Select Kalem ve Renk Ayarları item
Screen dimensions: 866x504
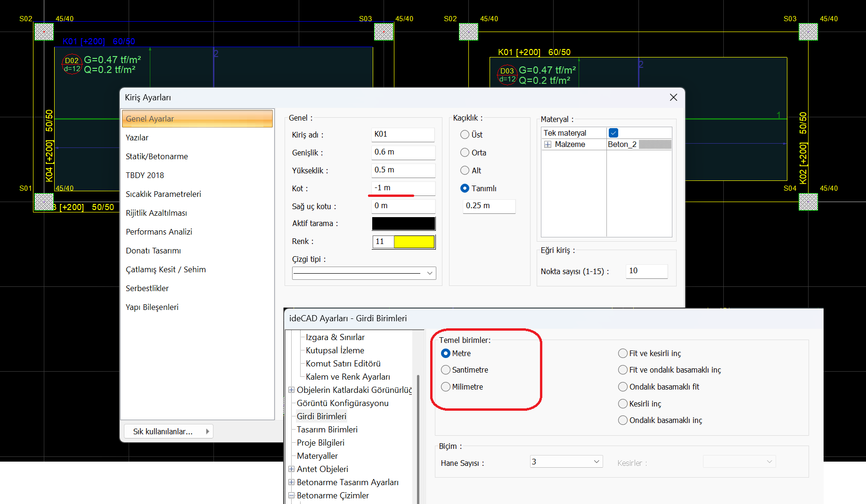348,377
